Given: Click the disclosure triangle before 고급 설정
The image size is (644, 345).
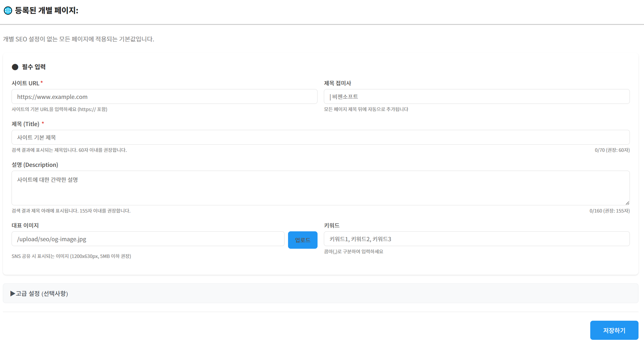Looking at the screenshot, I should click(12, 294).
